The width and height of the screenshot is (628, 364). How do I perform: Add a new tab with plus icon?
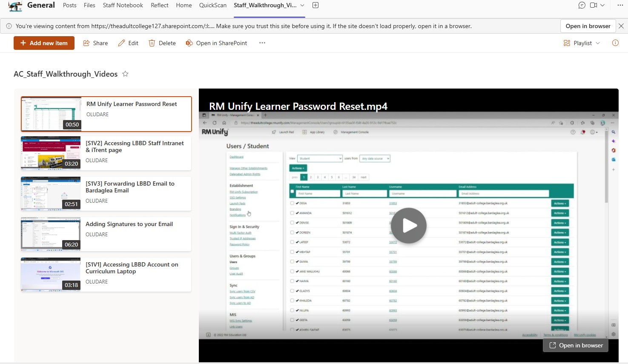pos(315,6)
